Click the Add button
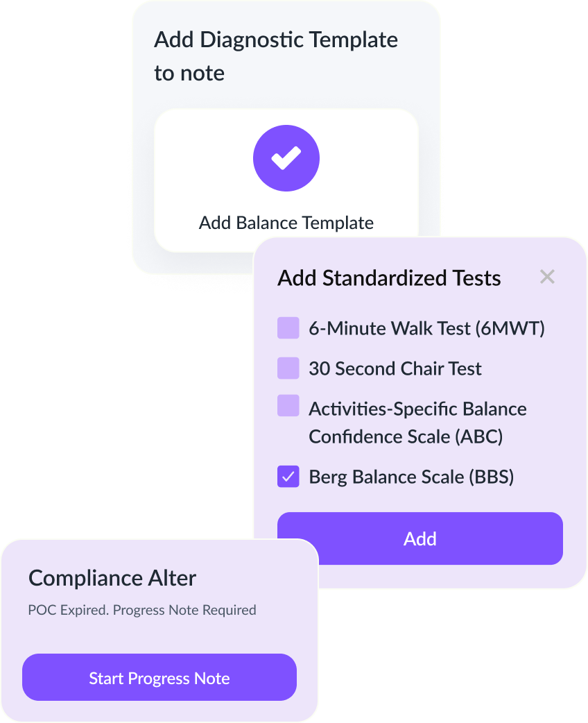This screenshot has width=588, height=723. [x=420, y=538]
